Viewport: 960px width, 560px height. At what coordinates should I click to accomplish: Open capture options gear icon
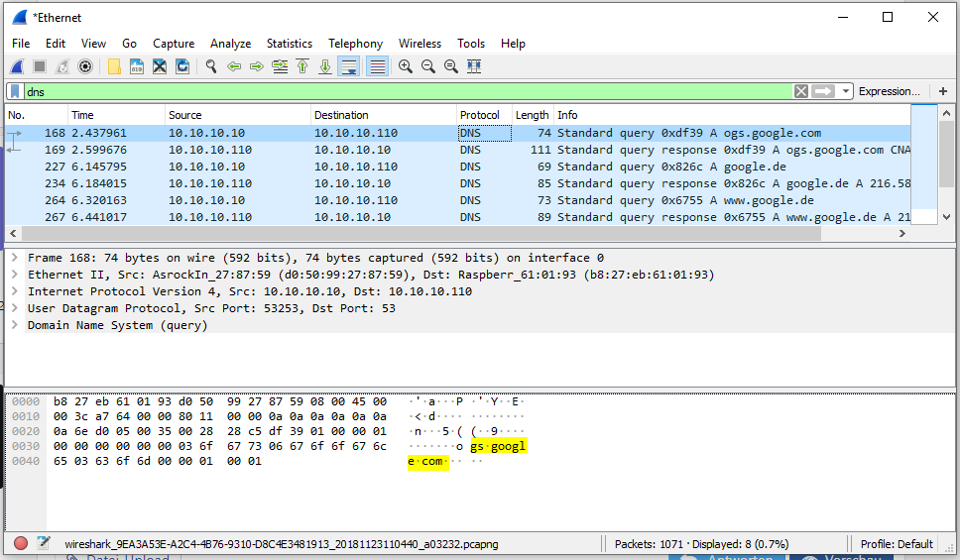85,66
